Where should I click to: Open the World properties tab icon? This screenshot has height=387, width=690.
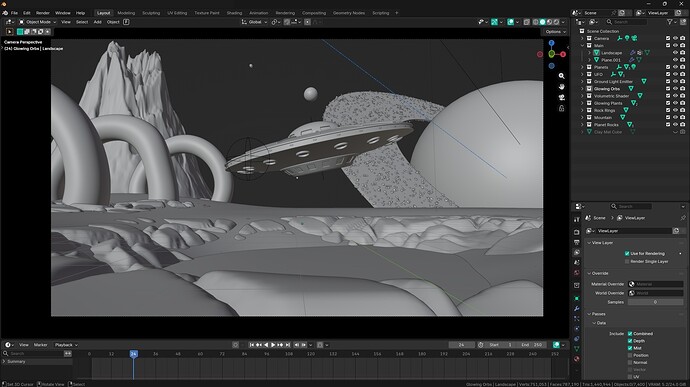[x=577, y=273]
